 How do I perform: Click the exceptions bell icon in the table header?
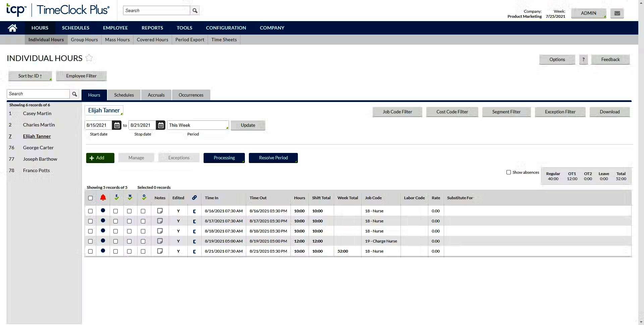click(103, 198)
